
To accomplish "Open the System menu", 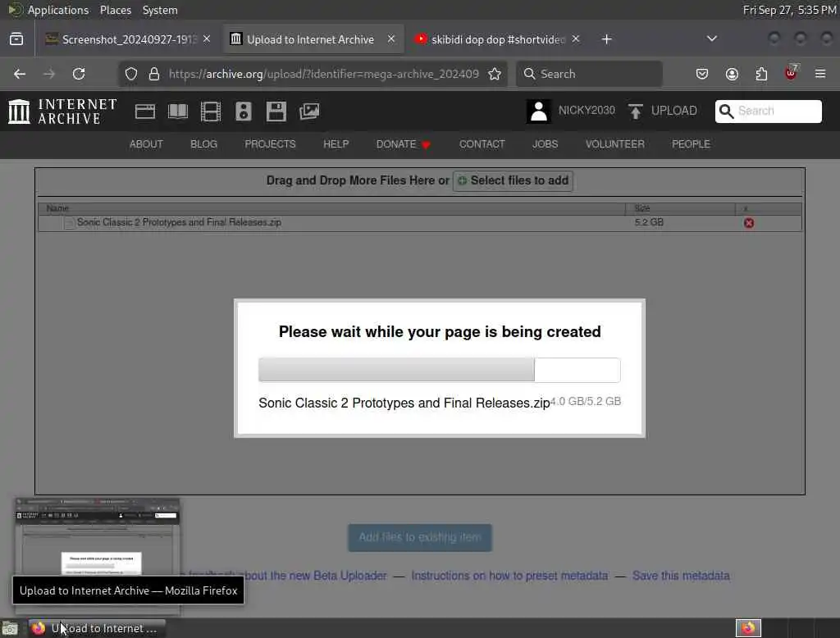I will coord(160,10).
